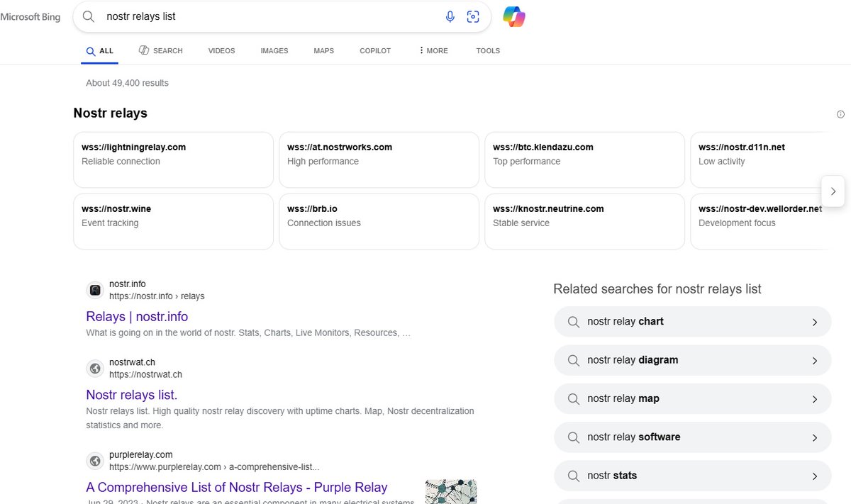Open Relays | nostr.info result link
The image size is (851, 504).
click(137, 316)
